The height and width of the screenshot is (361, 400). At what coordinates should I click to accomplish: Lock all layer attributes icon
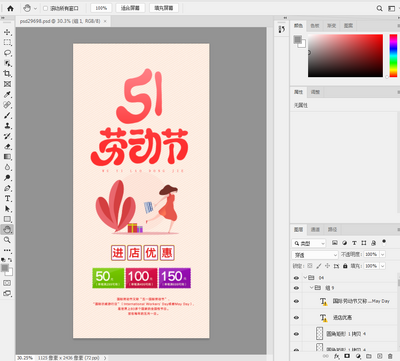point(345,266)
